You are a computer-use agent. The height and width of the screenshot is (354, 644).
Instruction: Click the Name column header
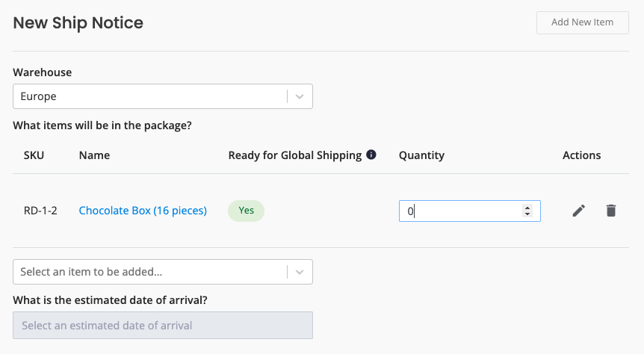[94, 155]
